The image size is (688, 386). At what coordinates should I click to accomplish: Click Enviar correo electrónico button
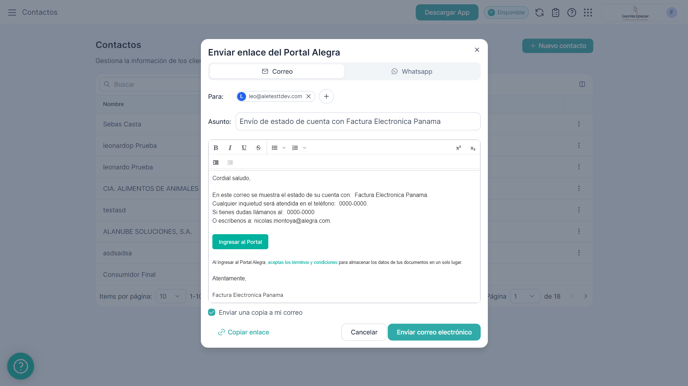click(434, 332)
